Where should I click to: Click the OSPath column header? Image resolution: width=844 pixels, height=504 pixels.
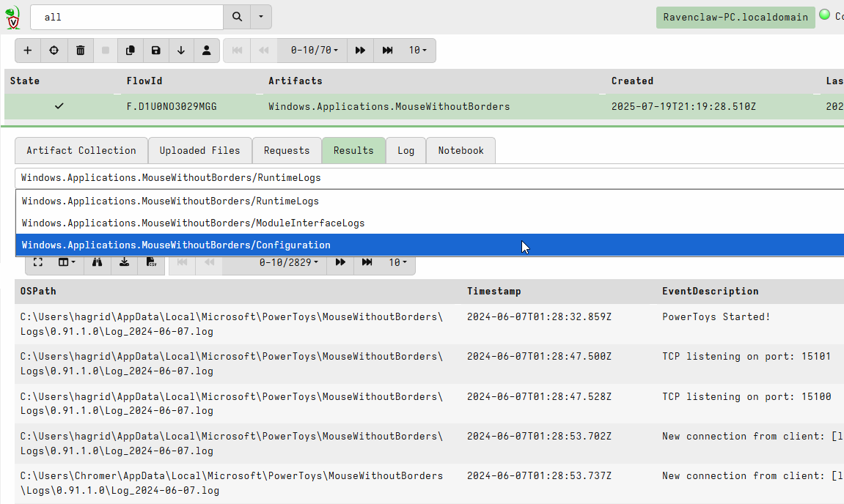(38, 292)
